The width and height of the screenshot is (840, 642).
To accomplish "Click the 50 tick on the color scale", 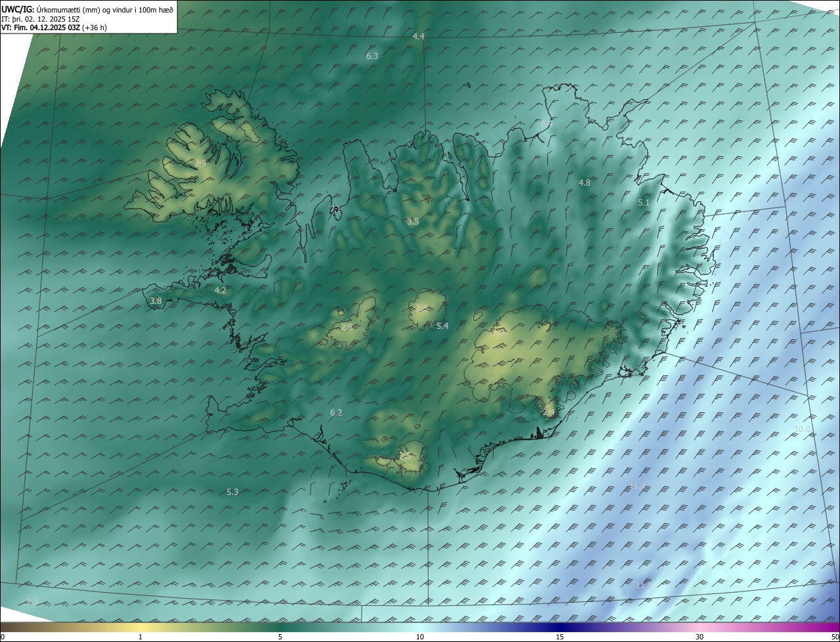I will coord(834,637).
